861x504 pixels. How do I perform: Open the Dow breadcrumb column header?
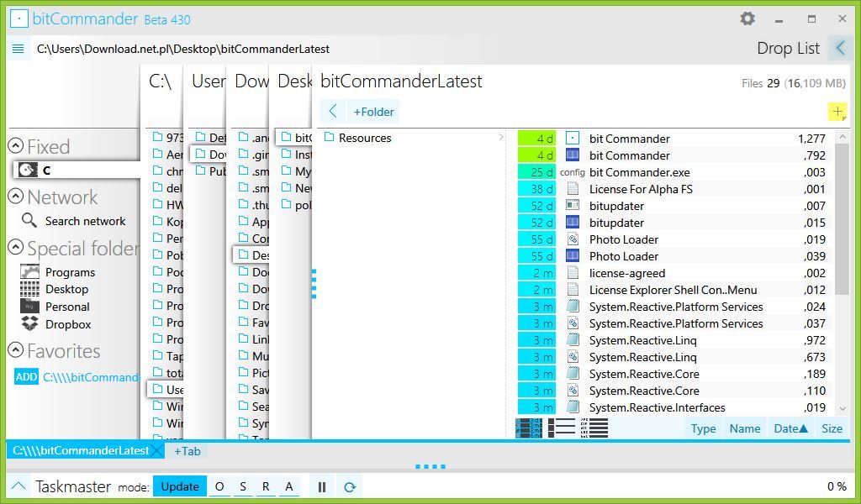point(251,81)
